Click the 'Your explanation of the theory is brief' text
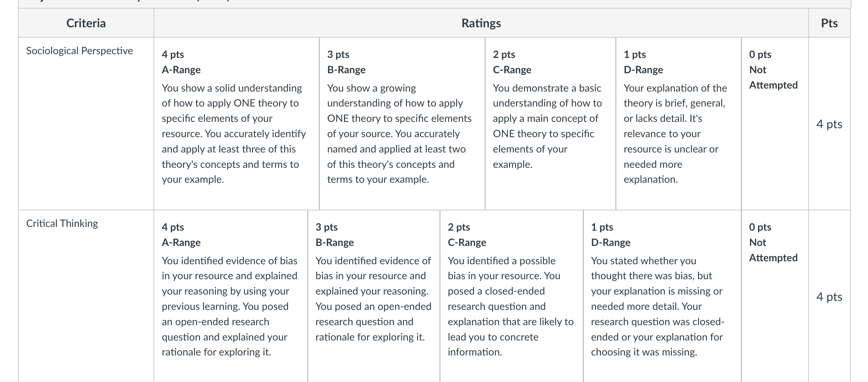 [x=675, y=134]
